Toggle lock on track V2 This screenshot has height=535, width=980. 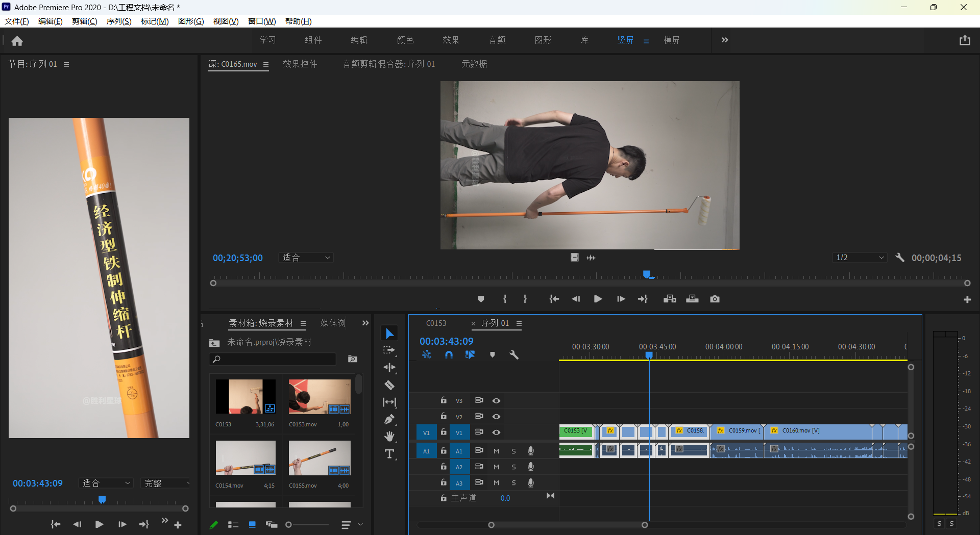point(444,416)
